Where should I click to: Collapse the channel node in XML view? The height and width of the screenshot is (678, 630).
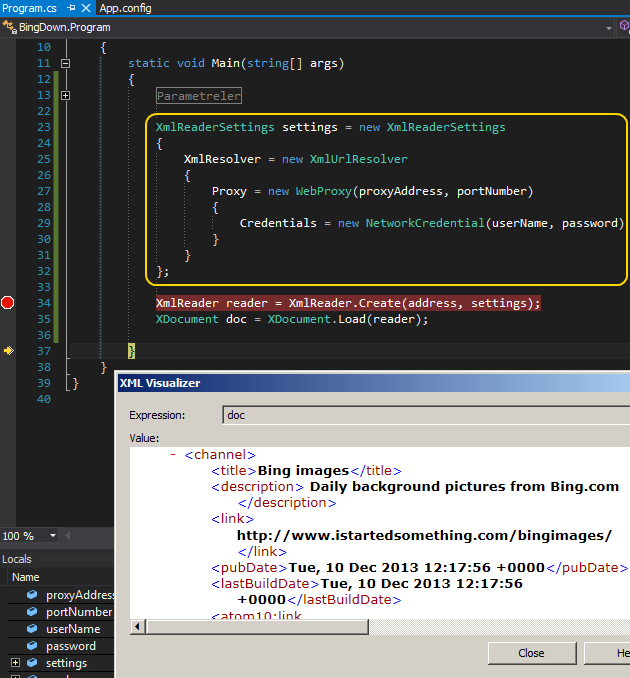click(173, 455)
